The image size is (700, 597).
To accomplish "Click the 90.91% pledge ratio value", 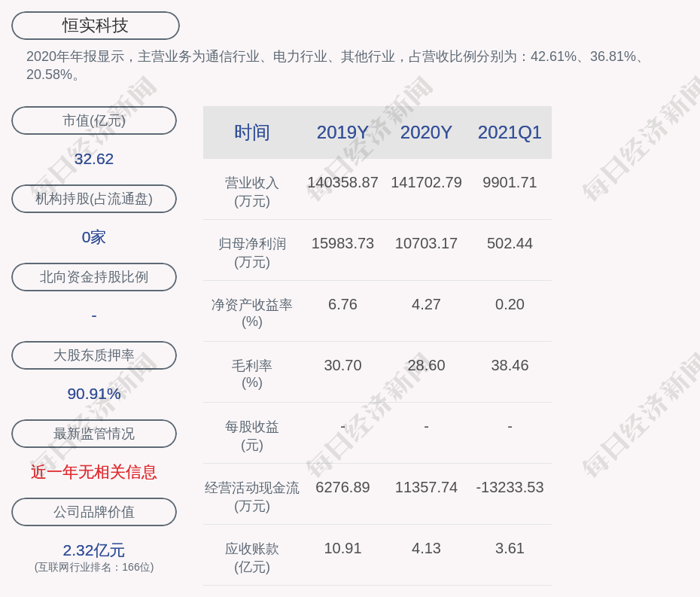I will (x=94, y=394).
